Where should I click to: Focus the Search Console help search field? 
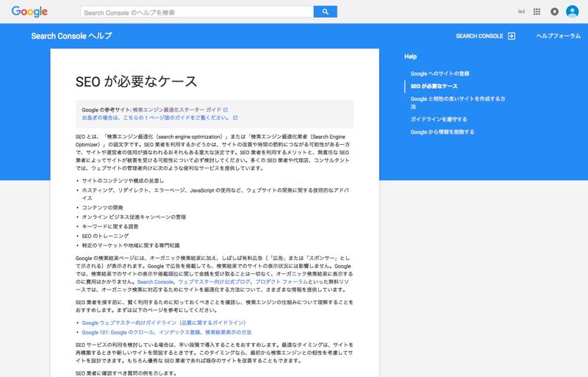[x=197, y=12]
